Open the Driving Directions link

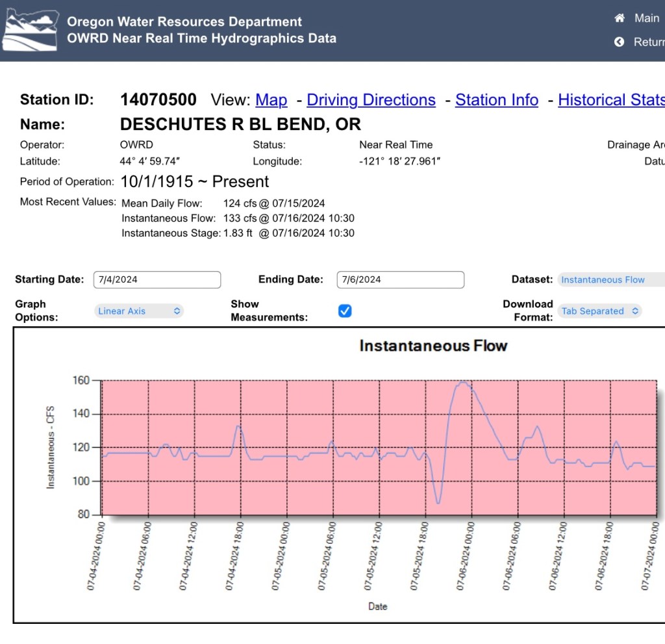(x=371, y=100)
